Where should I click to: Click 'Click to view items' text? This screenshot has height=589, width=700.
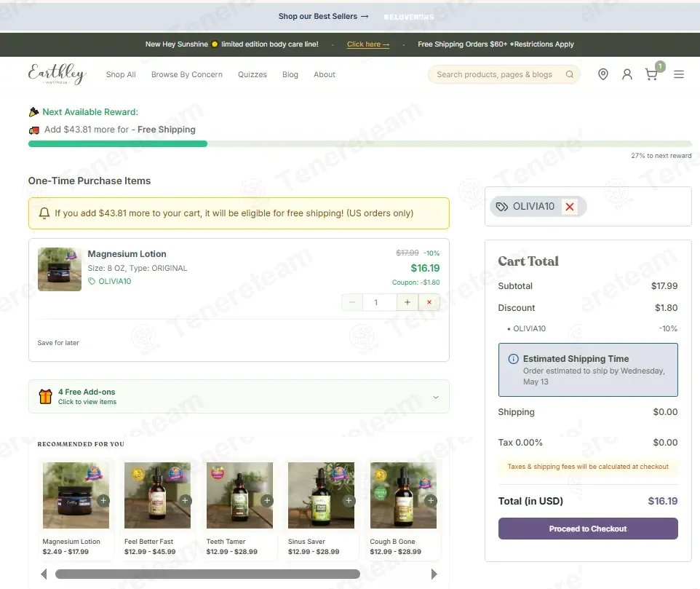(87, 402)
